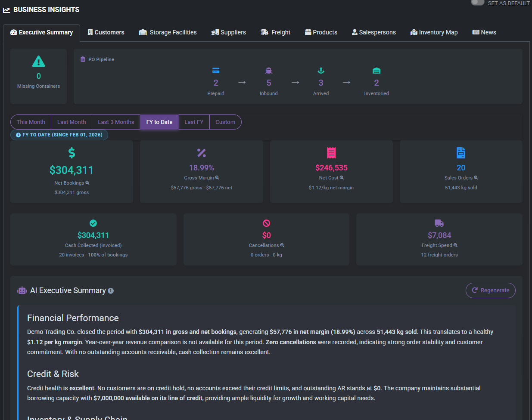
Task: Click the $7,084 Freight Spend value
Action: point(439,235)
